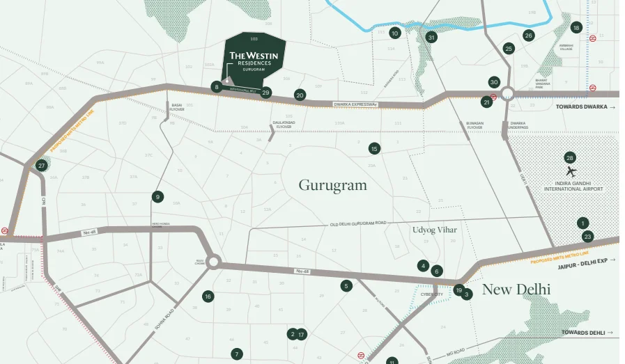
Task: Select map marker number 5
Action: click(346, 285)
